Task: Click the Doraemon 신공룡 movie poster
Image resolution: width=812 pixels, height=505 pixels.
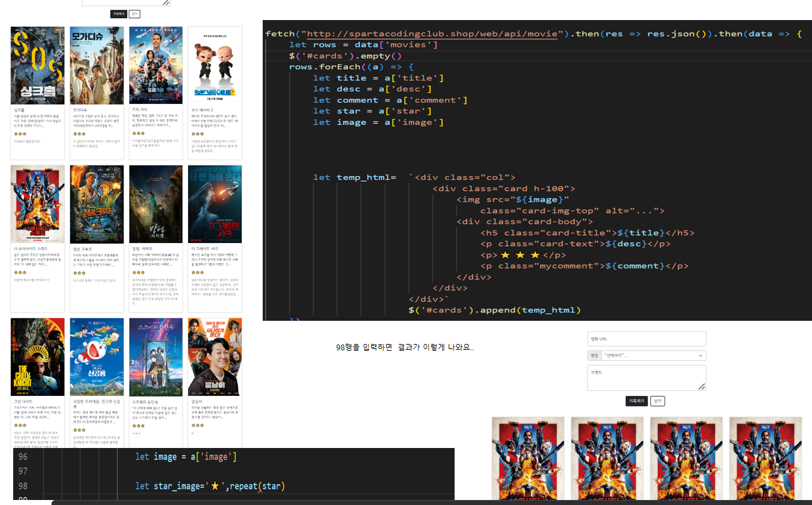Action: (x=97, y=357)
